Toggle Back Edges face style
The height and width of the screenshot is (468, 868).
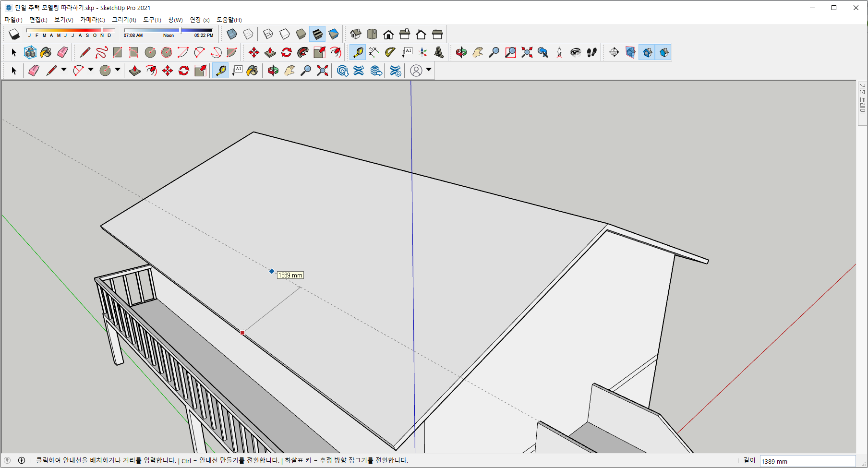point(248,34)
